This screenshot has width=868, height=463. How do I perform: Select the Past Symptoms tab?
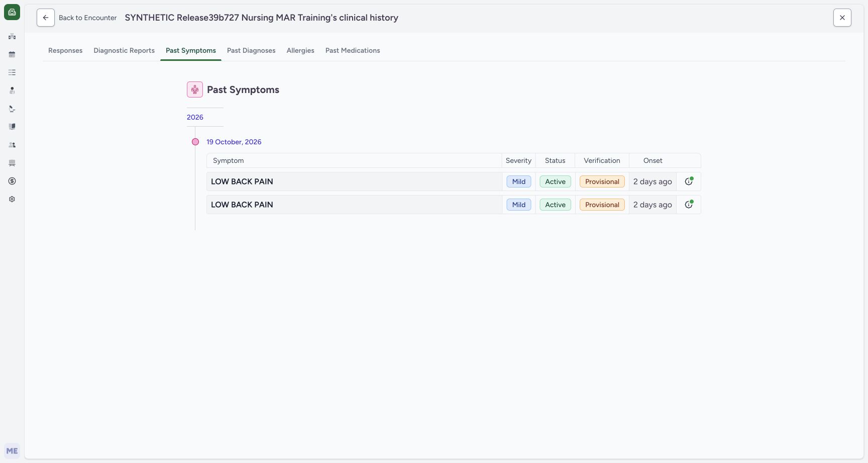click(x=191, y=50)
